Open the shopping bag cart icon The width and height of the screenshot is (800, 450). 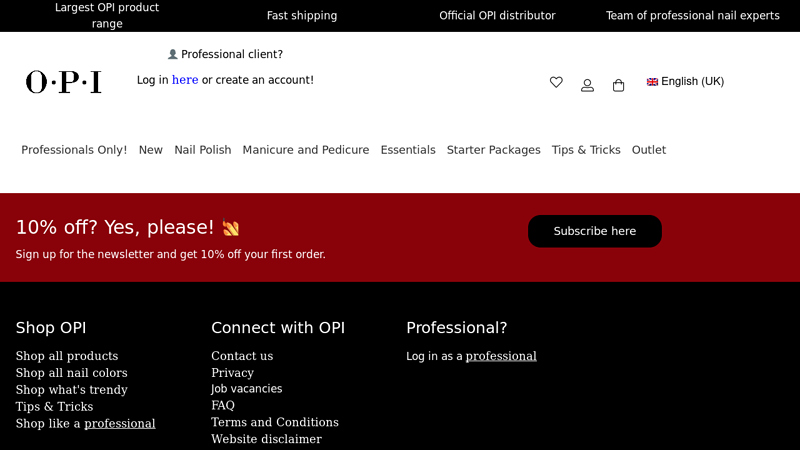pyautogui.click(x=618, y=85)
